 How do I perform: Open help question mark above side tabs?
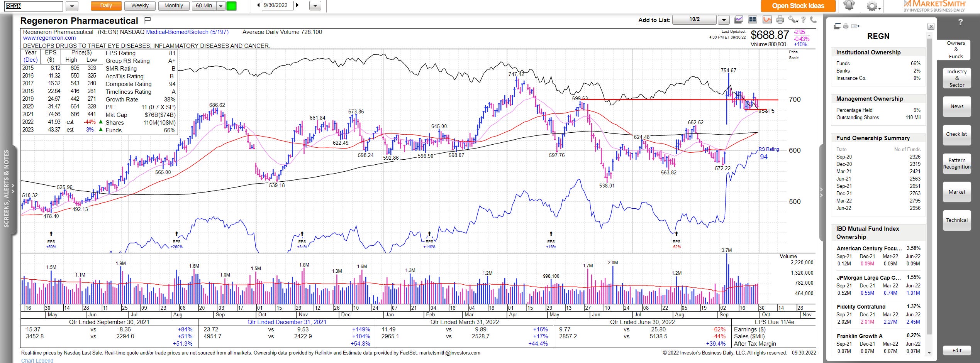tap(960, 22)
